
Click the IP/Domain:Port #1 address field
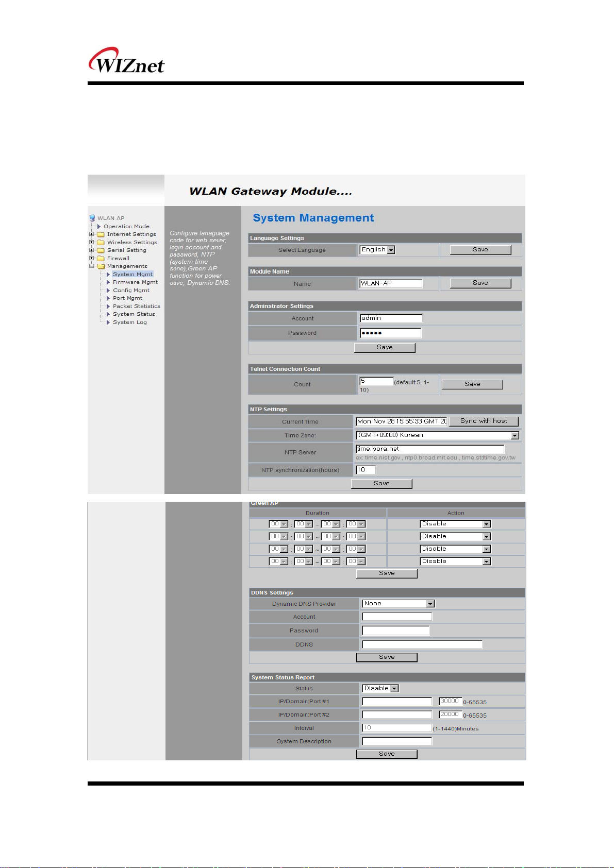pyautogui.click(x=397, y=701)
